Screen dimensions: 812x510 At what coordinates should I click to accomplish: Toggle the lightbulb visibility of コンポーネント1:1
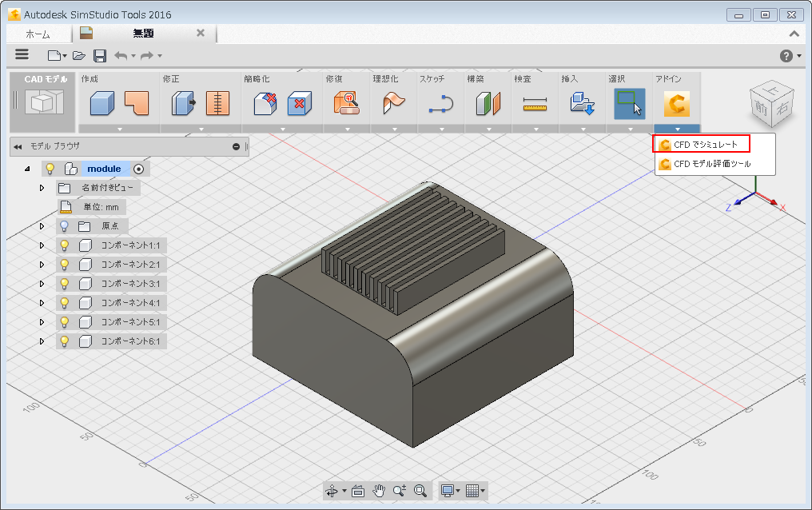click(64, 245)
